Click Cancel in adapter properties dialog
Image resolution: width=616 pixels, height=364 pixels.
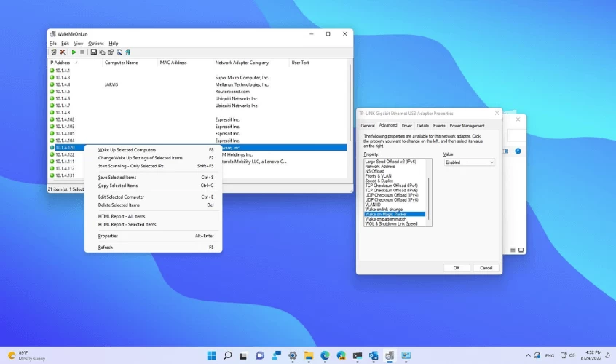pyautogui.click(x=486, y=268)
